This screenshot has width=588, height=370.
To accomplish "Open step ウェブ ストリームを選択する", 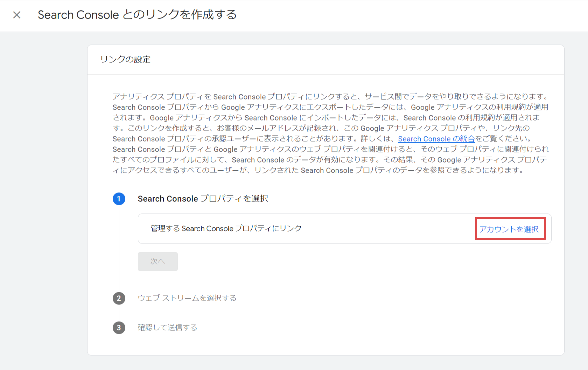I will click(x=187, y=298).
